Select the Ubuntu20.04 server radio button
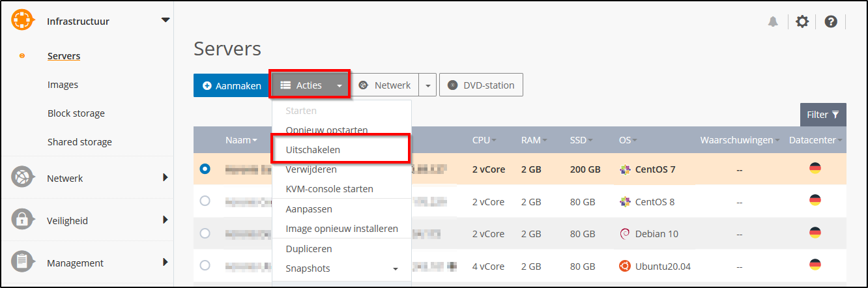This screenshot has width=868, height=288. (205, 265)
